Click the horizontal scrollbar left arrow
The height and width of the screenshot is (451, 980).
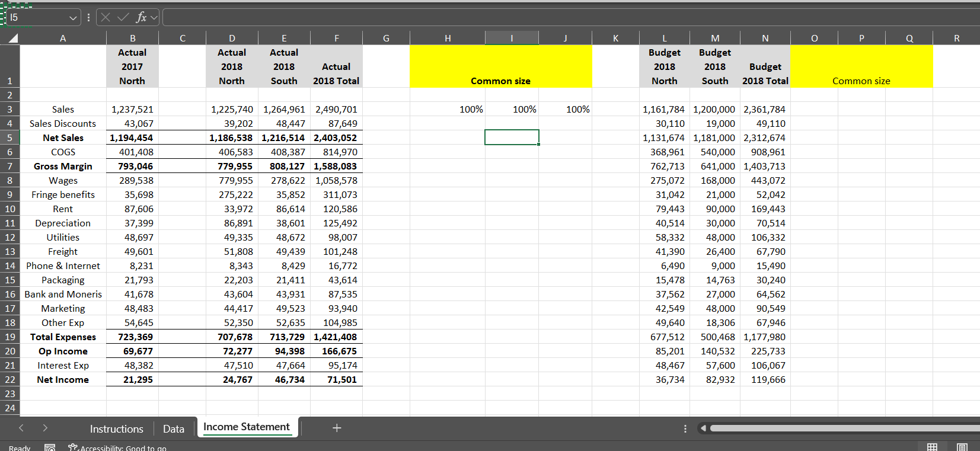(x=703, y=428)
